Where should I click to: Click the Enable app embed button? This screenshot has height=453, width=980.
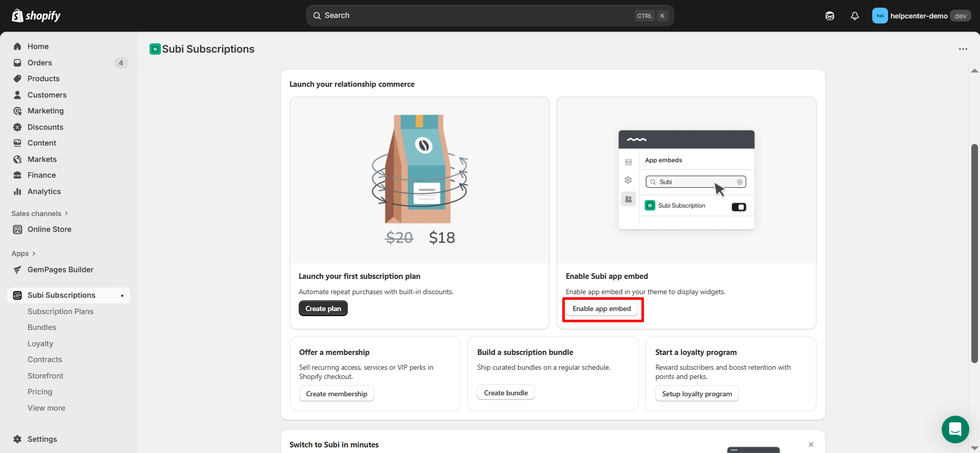pyautogui.click(x=602, y=308)
